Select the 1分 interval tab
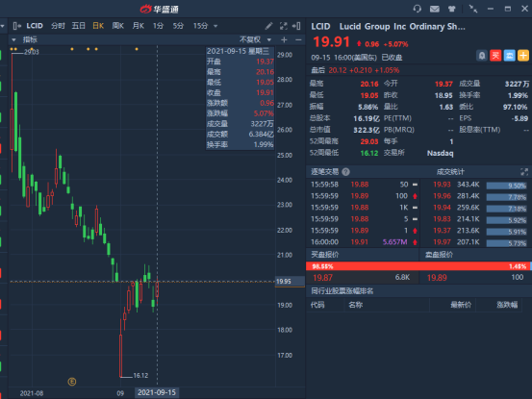This screenshot has width=532, height=399. point(158,26)
